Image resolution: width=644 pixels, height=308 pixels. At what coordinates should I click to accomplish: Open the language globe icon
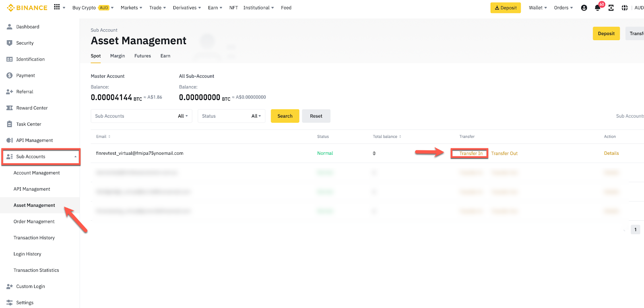click(625, 8)
